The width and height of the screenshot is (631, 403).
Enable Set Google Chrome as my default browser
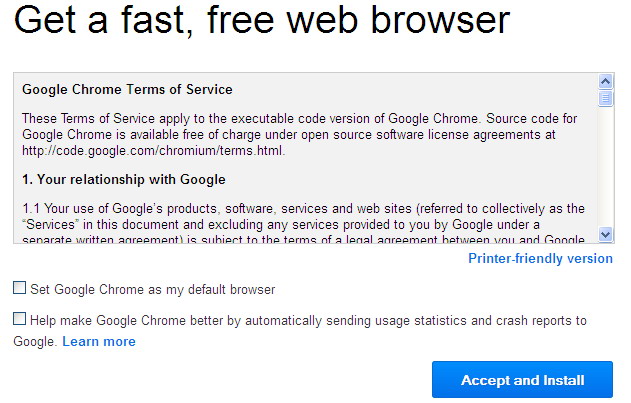19,288
